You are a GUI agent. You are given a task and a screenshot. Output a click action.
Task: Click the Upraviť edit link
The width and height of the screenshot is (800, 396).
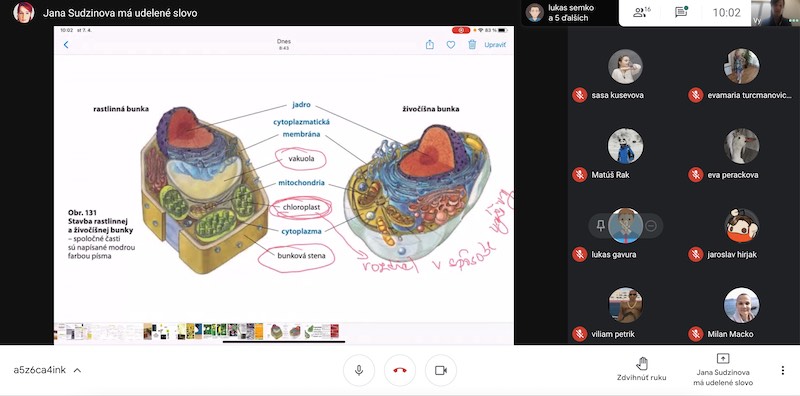pyautogui.click(x=495, y=45)
